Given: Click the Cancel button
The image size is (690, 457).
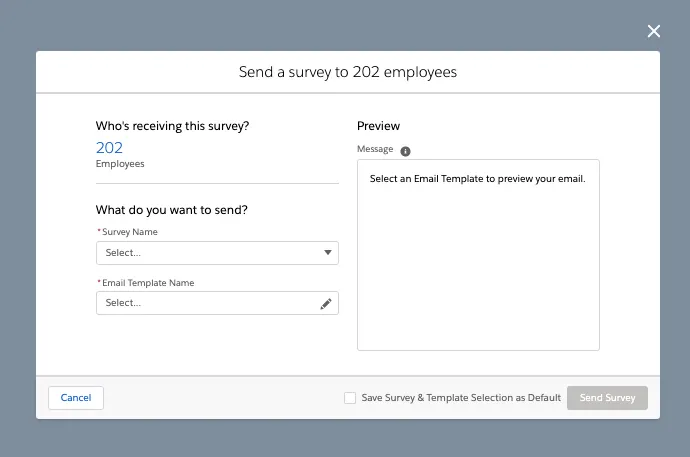Looking at the screenshot, I should [x=76, y=398].
